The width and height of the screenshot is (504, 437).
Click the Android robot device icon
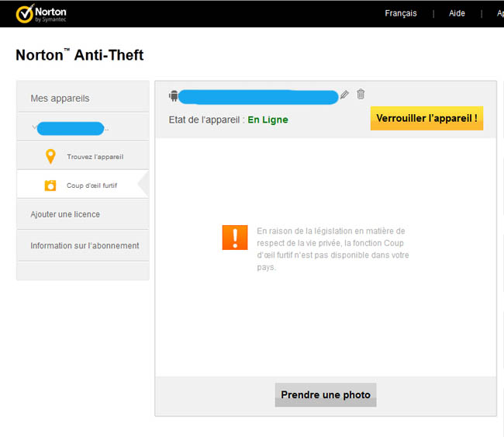pos(174,96)
